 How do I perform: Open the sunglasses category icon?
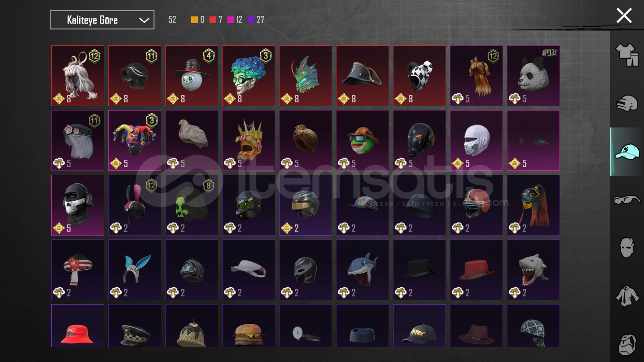pos(627,199)
